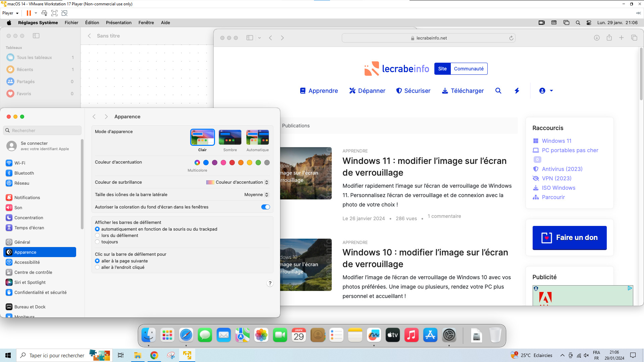
Task: Open Freeform app in the Dock
Action: point(374,335)
